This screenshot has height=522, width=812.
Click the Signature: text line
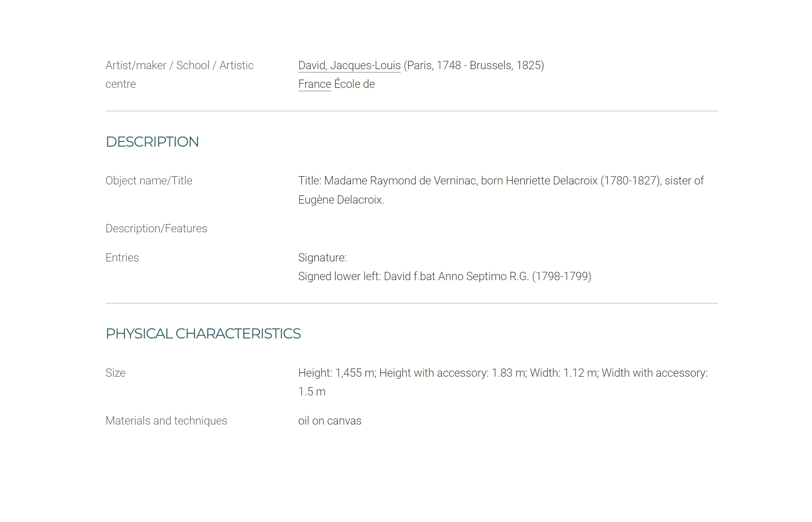[322, 258]
